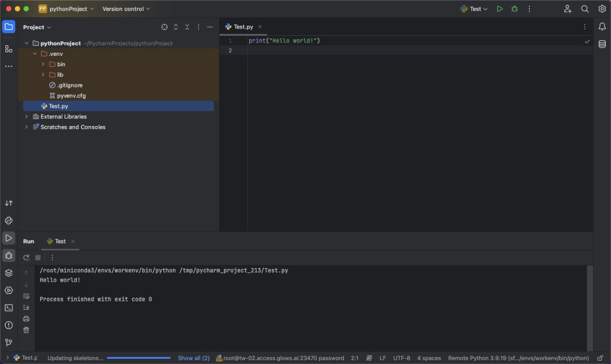Open the Git tool window
Viewport: 611px width, 364px height.
pyautogui.click(x=9, y=343)
